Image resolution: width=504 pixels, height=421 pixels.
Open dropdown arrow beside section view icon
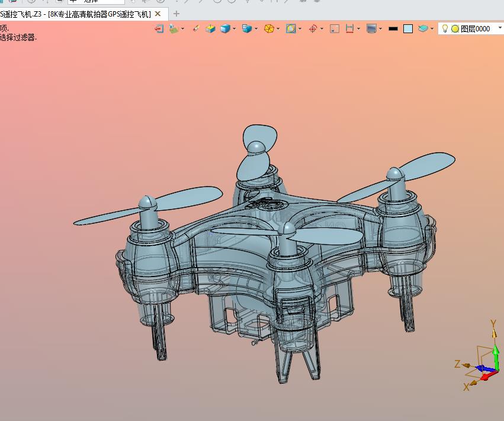coord(300,29)
